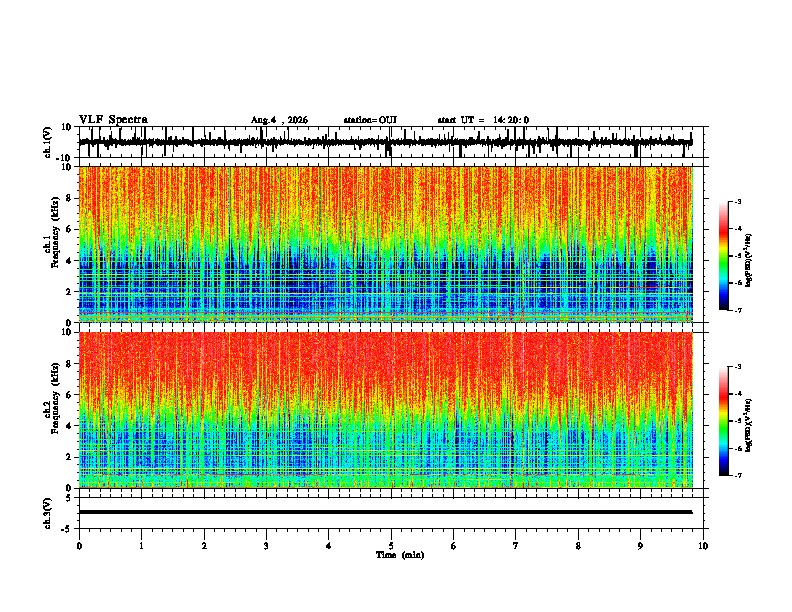Click the "8" kHz tick on ch.2 frequency axis

(70, 364)
